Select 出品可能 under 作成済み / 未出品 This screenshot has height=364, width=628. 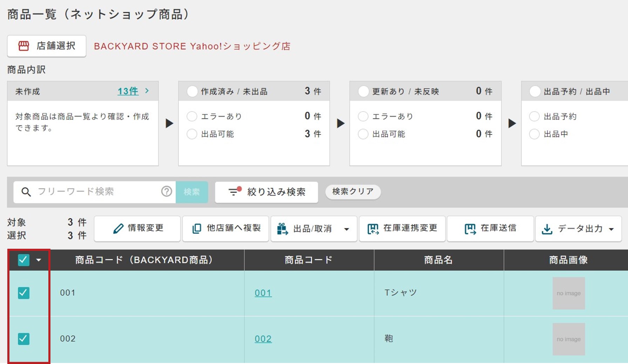tap(192, 134)
